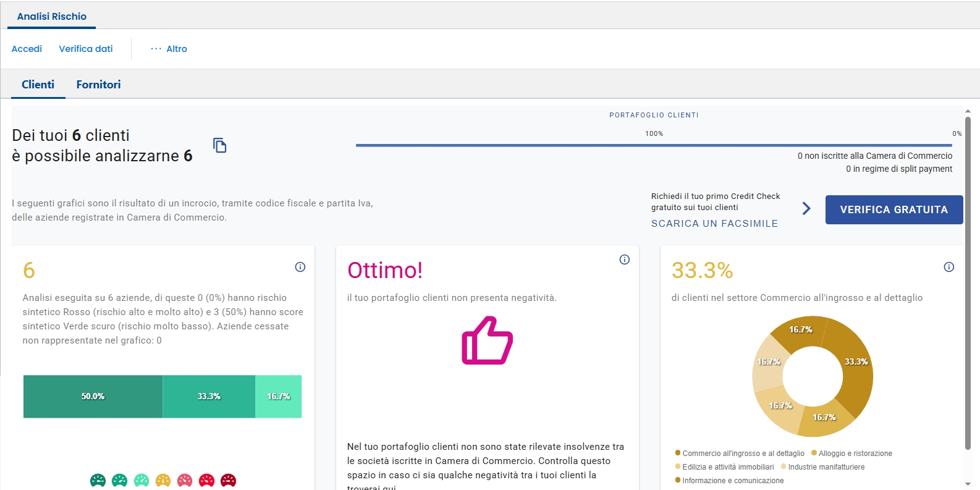
Task: Open the SCARICA UN FACSIMILE link
Action: point(714,224)
